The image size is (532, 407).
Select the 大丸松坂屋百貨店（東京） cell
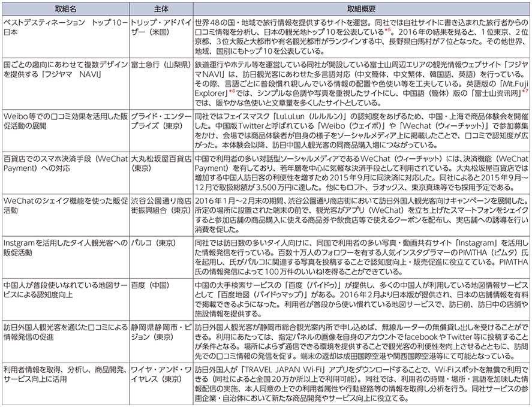[161, 173]
